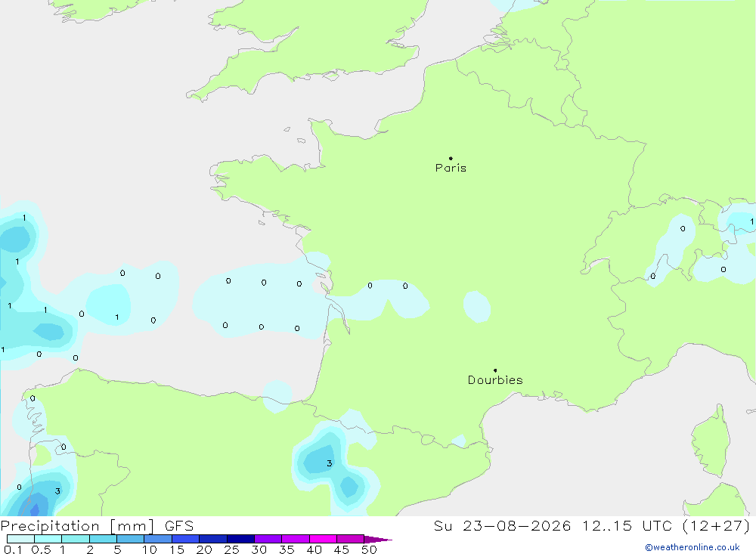756x554 pixels.
Task: Click the legend value '0.5'
Action: pos(41,549)
